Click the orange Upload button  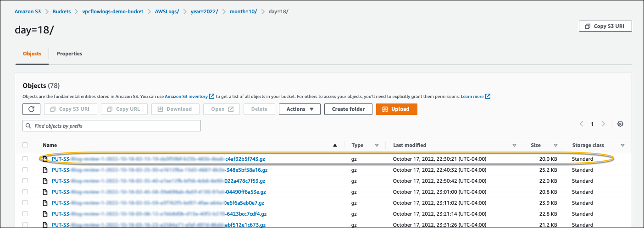[x=396, y=109]
